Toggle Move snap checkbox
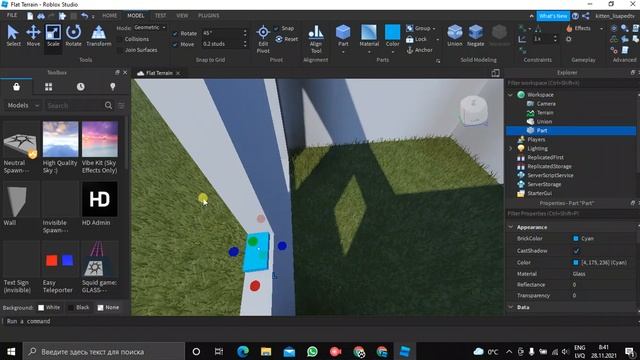 [175, 44]
